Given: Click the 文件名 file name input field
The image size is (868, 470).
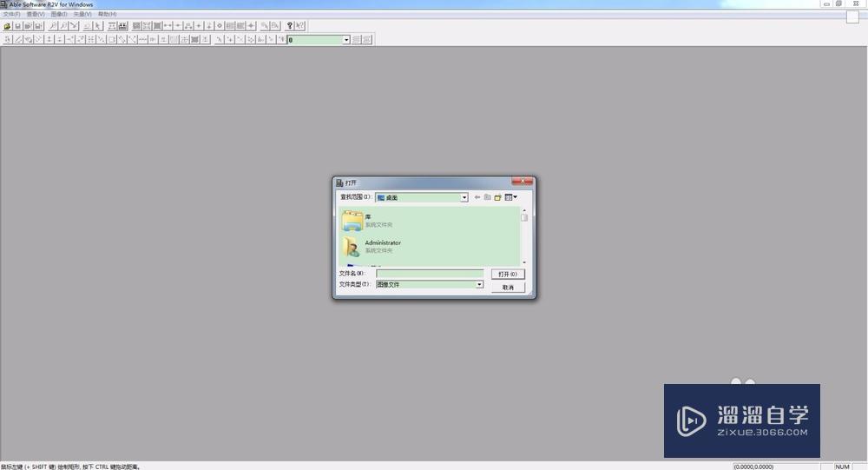Looking at the screenshot, I should pos(430,274).
